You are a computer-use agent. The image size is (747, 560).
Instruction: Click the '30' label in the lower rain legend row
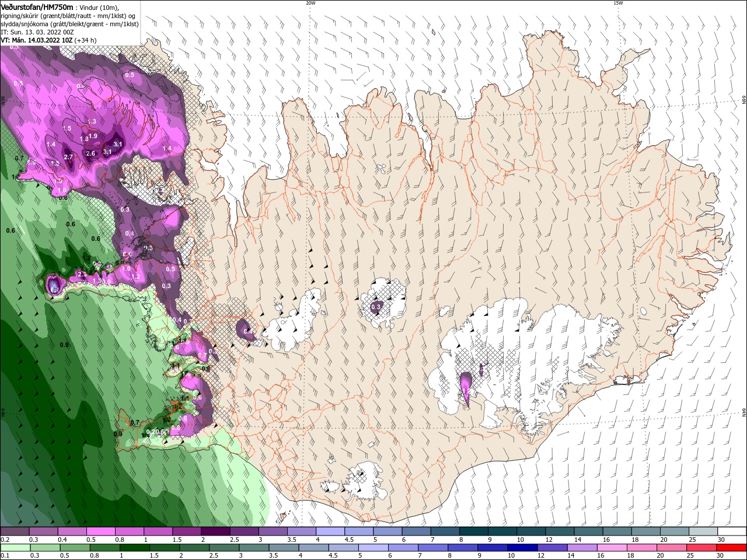720,556
